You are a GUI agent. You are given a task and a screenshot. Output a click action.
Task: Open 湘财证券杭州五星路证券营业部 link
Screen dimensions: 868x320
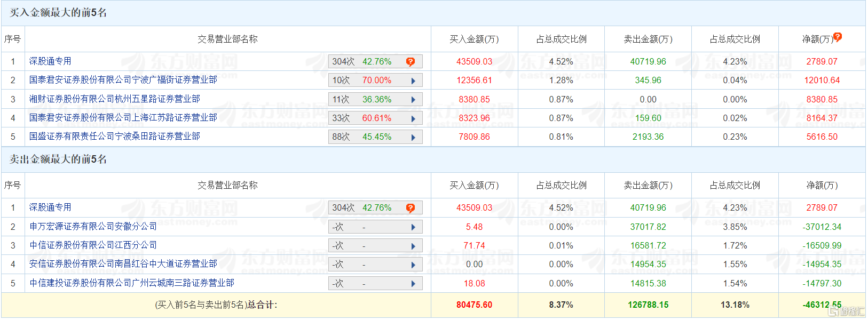(115, 99)
